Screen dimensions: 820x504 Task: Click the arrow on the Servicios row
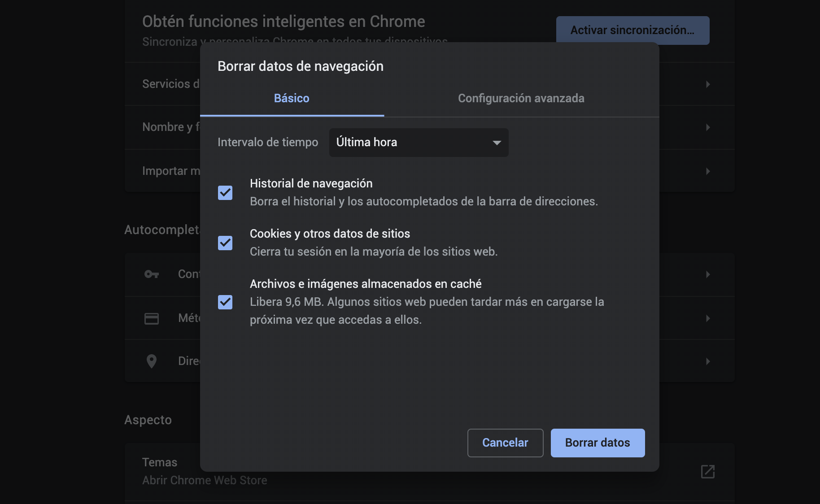pos(708,84)
